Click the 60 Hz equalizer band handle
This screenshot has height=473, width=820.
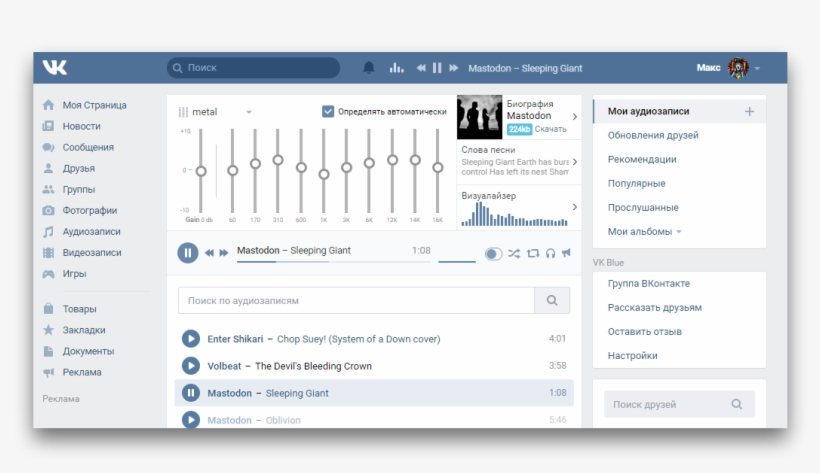233,171
